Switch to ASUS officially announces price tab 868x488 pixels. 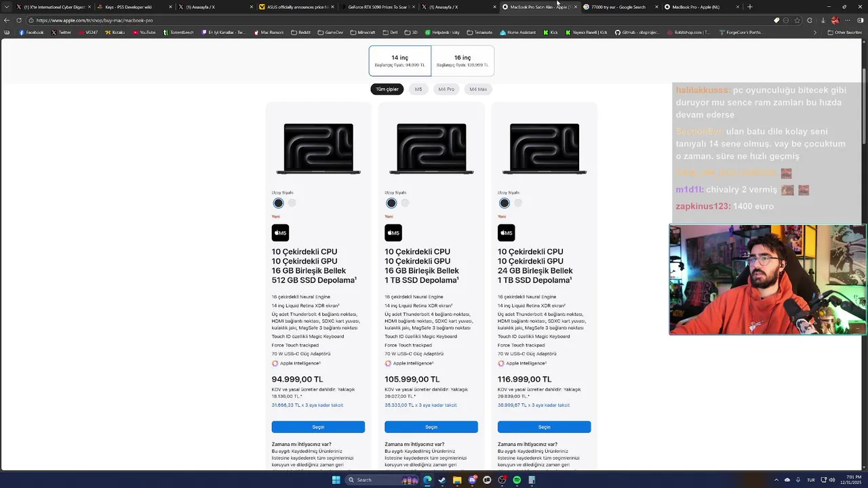pyautogui.click(x=297, y=7)
